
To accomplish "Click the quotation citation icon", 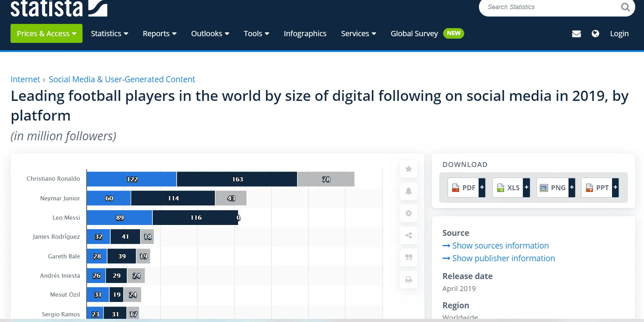I will (x=408, y=257).
